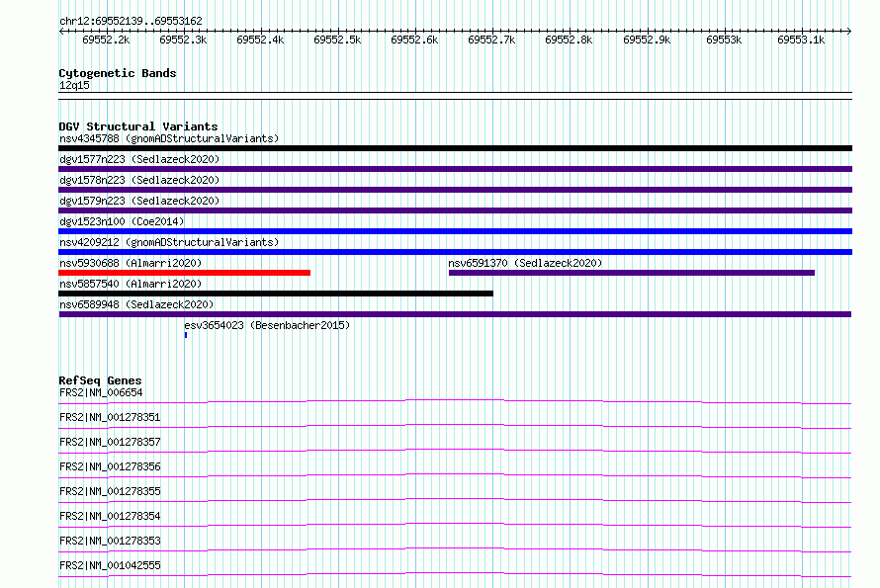Open variant esv3654023 (Besenbacher2015) label

(267, 325)
